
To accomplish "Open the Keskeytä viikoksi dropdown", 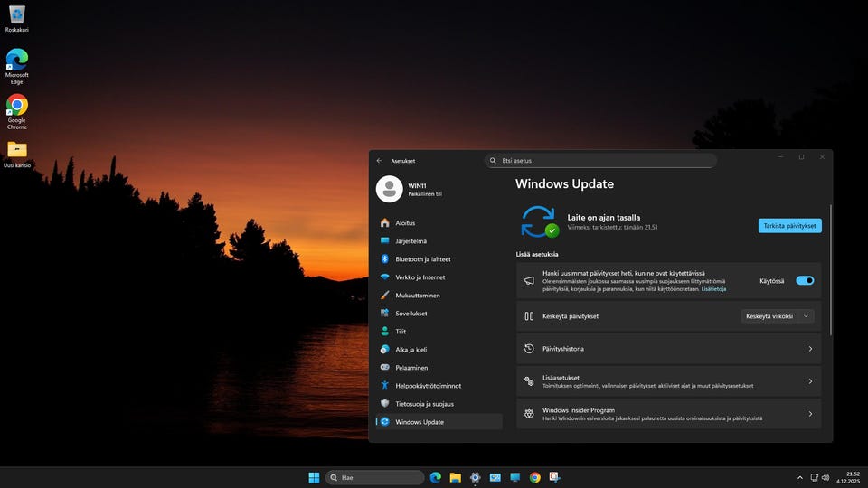I will pos(778,316).
